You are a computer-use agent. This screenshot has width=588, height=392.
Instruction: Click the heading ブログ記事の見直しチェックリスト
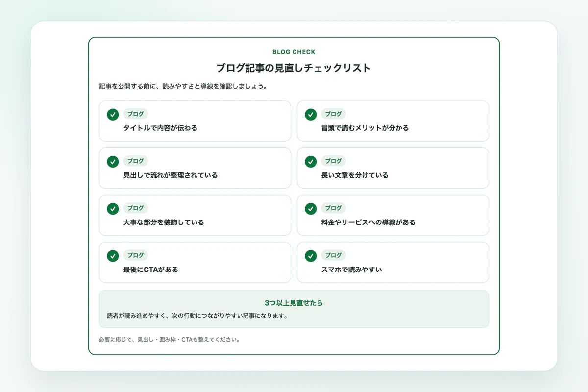[x=294, y=68]
